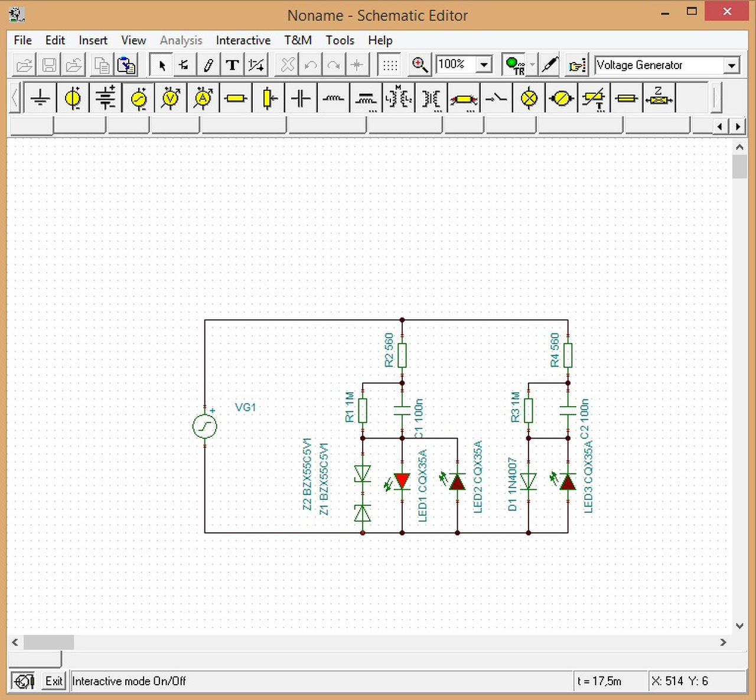Viewport: 756px width, 700px height.
Task: Select the Text tool
Action: coord(232,65)
